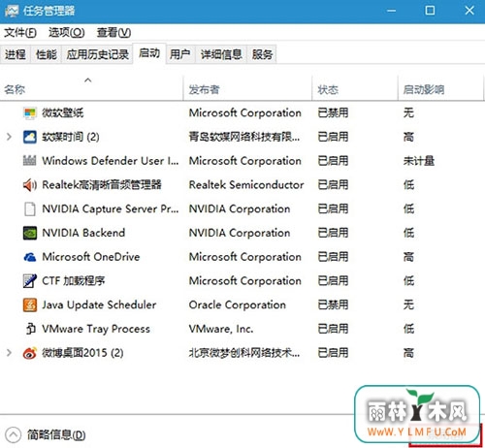Switch to the 详细信息 tab

(221, 54)
